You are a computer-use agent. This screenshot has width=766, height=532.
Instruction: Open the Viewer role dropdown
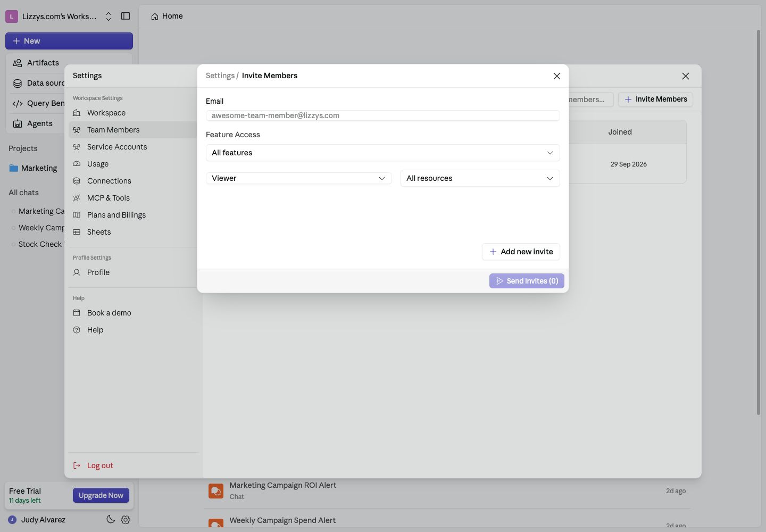tap(298, 178)
